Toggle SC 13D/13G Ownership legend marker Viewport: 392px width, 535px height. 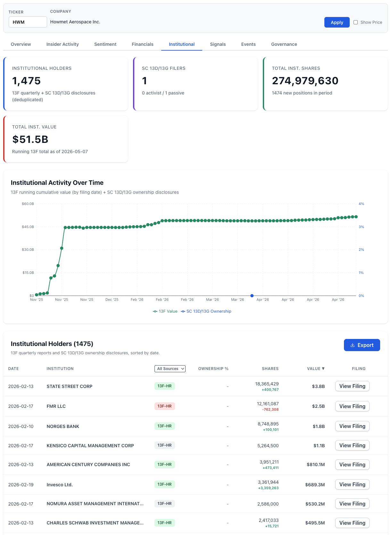(183, 311)
